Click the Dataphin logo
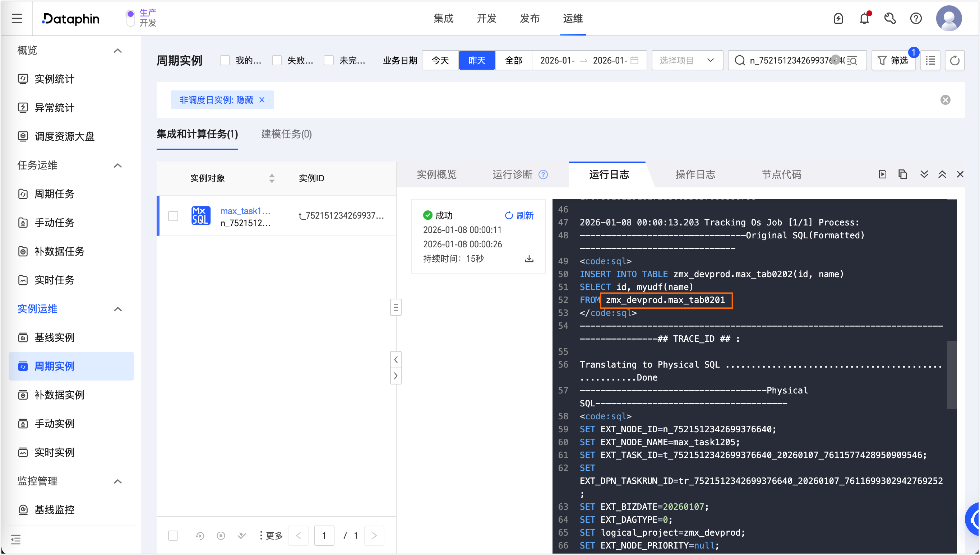980x555 pixels. point(70,18)
